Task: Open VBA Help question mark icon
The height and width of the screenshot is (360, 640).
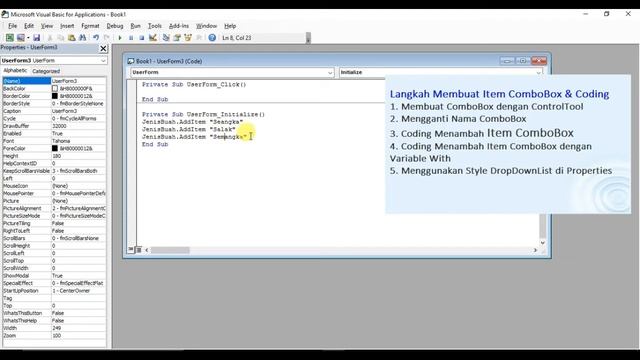Action: pos(212,38)
